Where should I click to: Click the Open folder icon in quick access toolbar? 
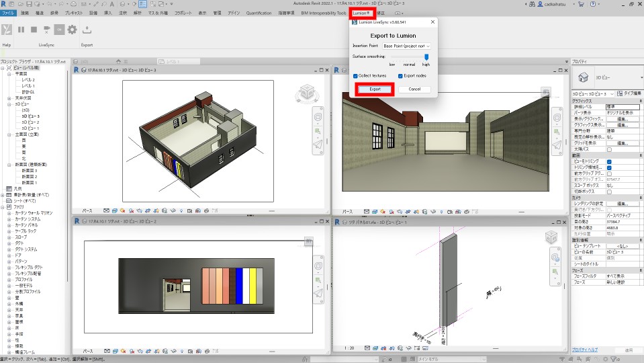coord(21,4)
